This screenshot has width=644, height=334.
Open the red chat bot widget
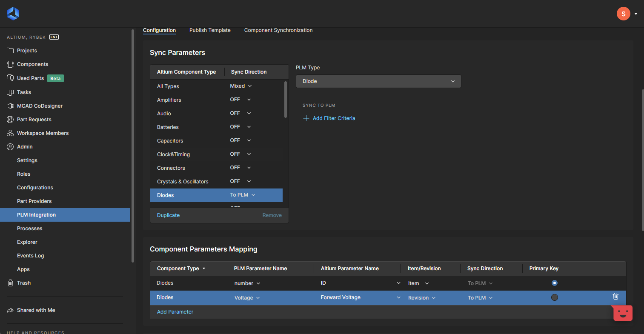coord(623,313)
